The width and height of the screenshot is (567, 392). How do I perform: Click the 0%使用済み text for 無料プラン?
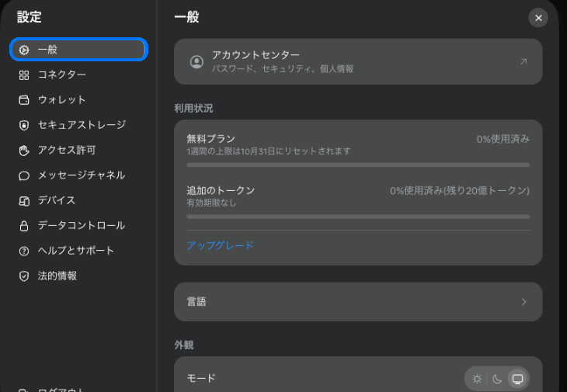(x=503, y=139)
